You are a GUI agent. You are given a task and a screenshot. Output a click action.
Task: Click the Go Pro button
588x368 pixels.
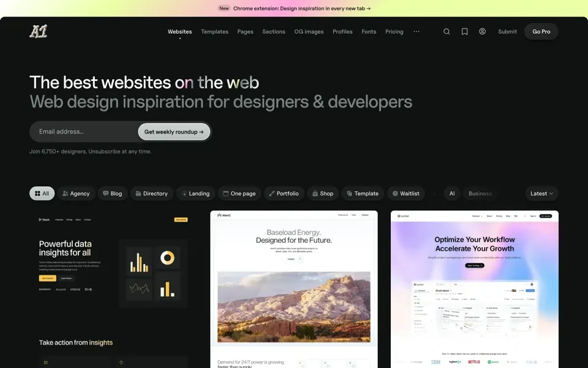click(x=541, y=31)
